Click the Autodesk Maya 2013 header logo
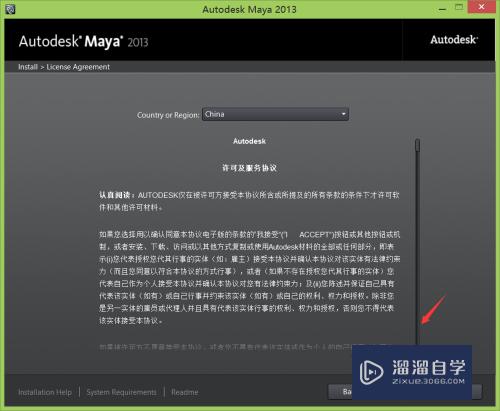Image resolution: width=500 pixels, height=411 pixels. point(83,42)
